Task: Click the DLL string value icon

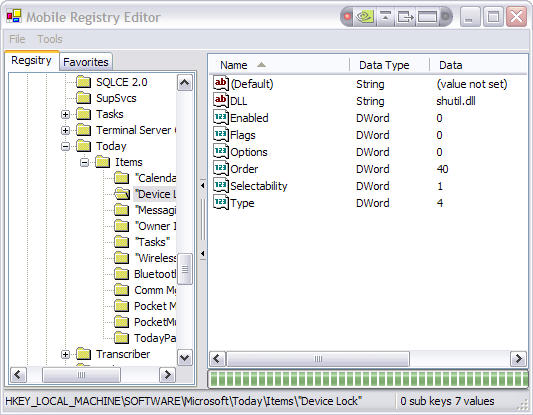Action: point(221,100)
